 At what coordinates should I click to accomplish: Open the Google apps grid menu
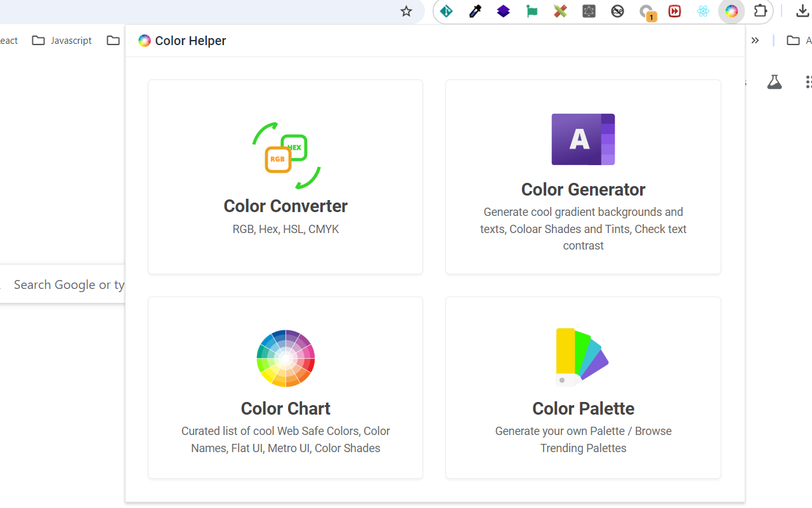click(808, 81)
